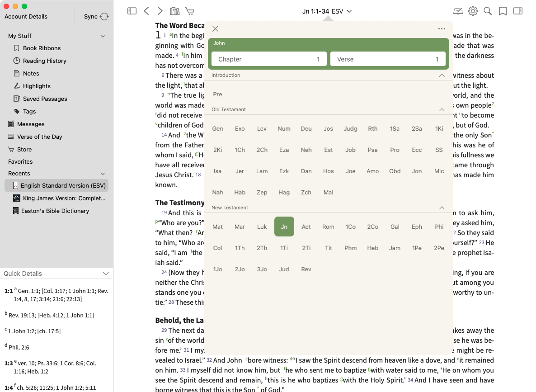Toggle the left sidebar panel icon
This screenshot has width=536, height=392.
[132, 11]
